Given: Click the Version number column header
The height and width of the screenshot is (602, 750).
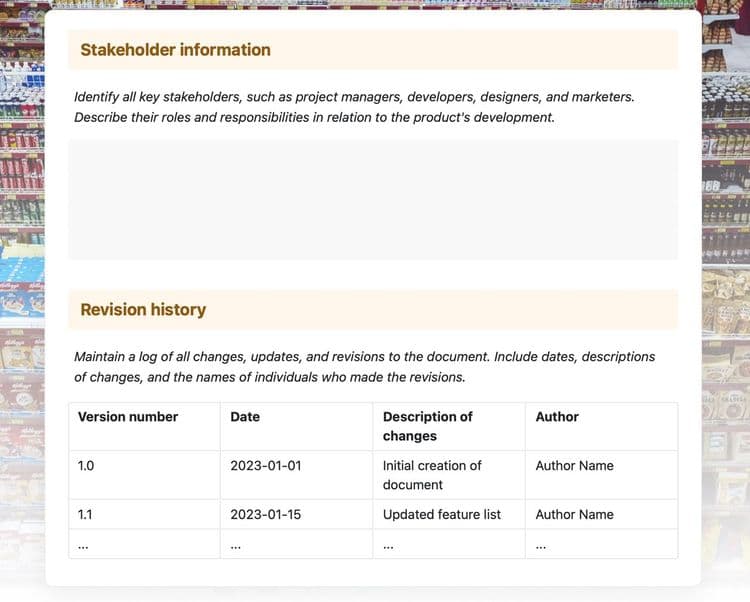Looking at the screenshot, I should [x=144, y=427].
